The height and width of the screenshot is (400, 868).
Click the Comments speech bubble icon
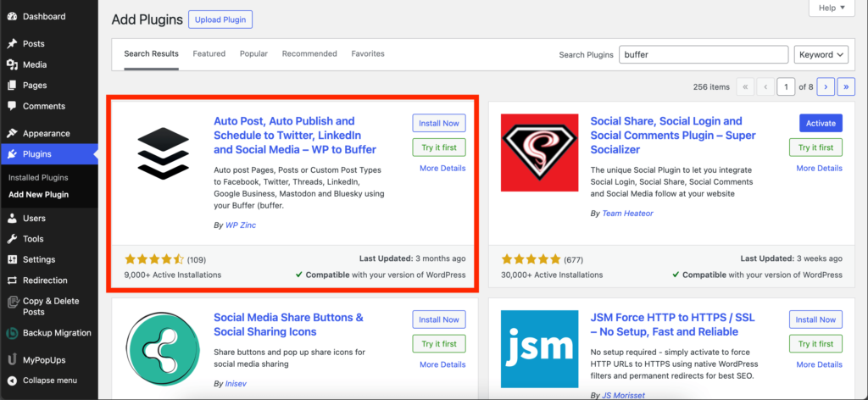click(x=12, y=106)
